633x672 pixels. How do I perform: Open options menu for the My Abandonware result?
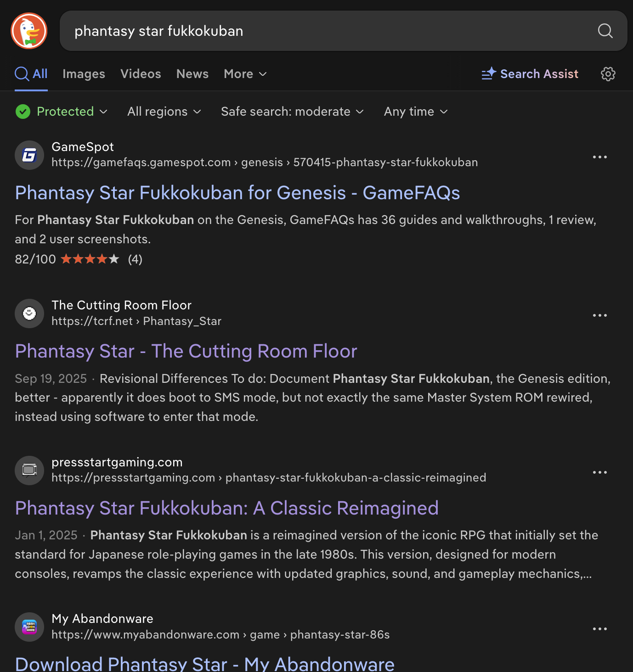(599, 628)
